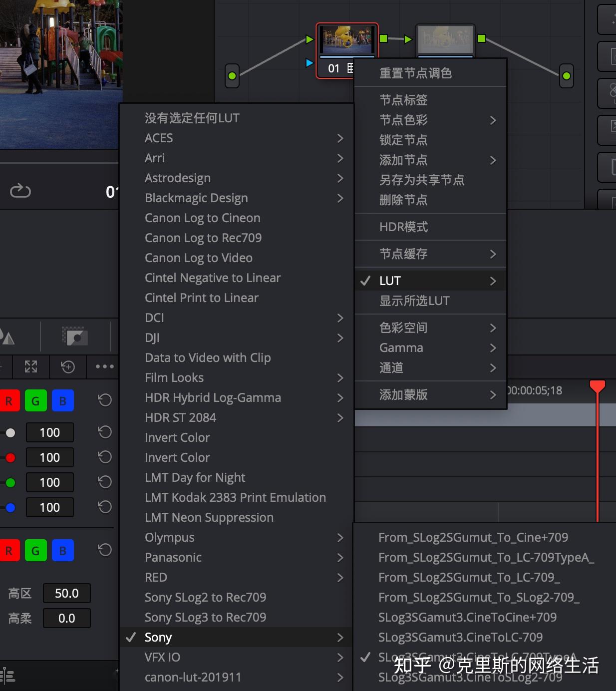This screenshot has width=616, height=691.
Task: Select 删除节点 from the node menu
Action: [403, 200]
